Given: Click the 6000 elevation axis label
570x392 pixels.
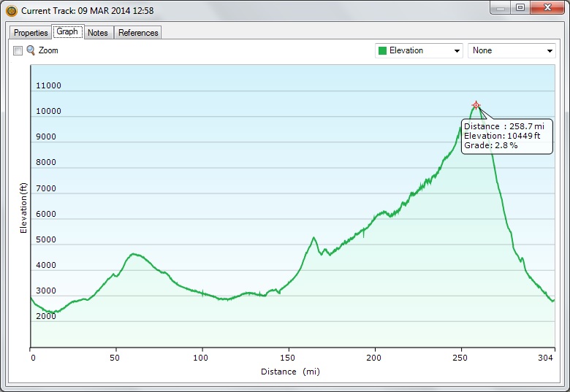Looking at the screenshot, I should click(46, 214).
